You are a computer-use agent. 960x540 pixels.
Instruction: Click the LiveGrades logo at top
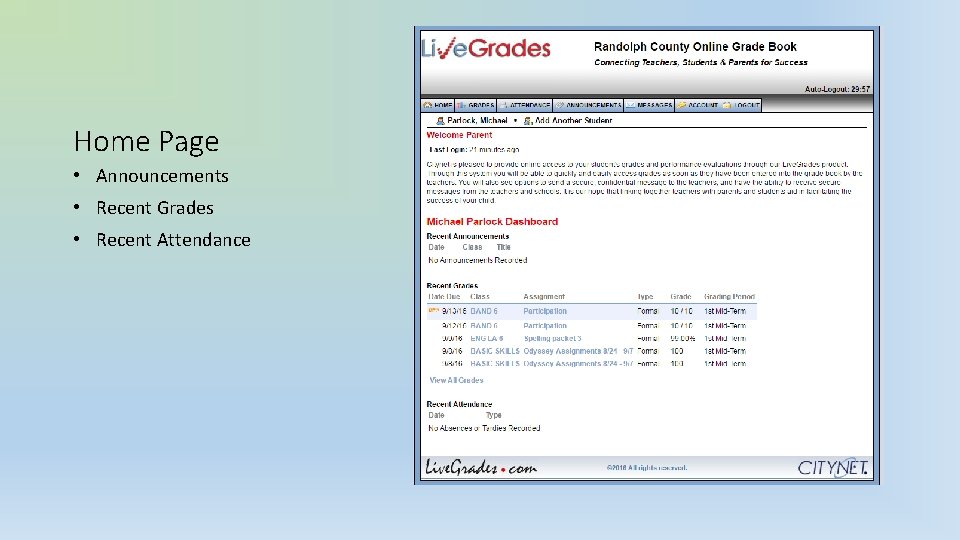(486, 48)
